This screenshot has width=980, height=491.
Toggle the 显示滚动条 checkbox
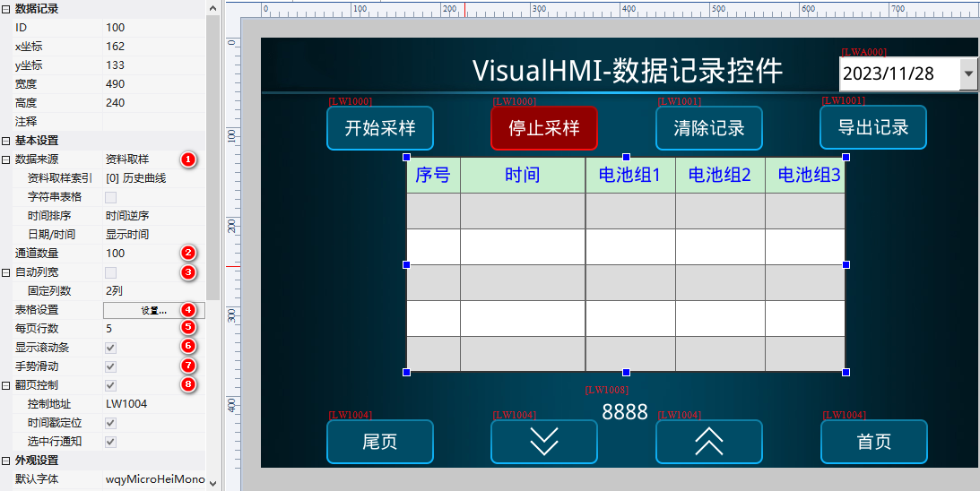click(x=111, y=348)
